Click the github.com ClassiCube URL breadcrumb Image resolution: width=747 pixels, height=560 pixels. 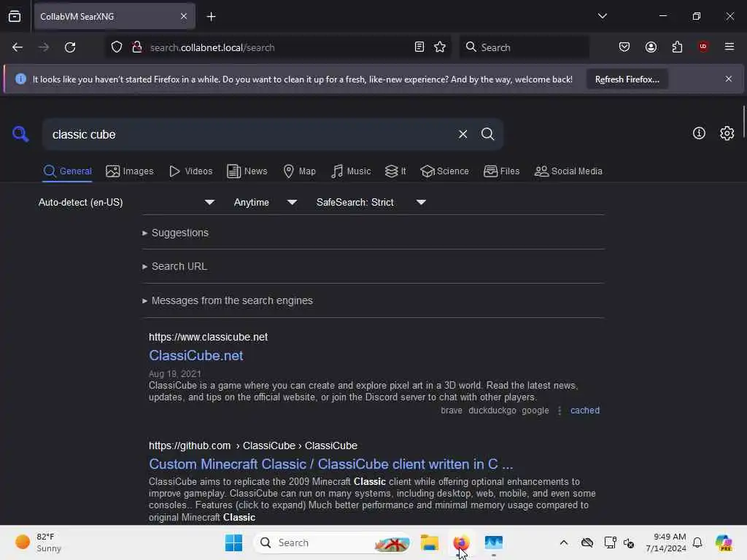click(x=253, y=446)
